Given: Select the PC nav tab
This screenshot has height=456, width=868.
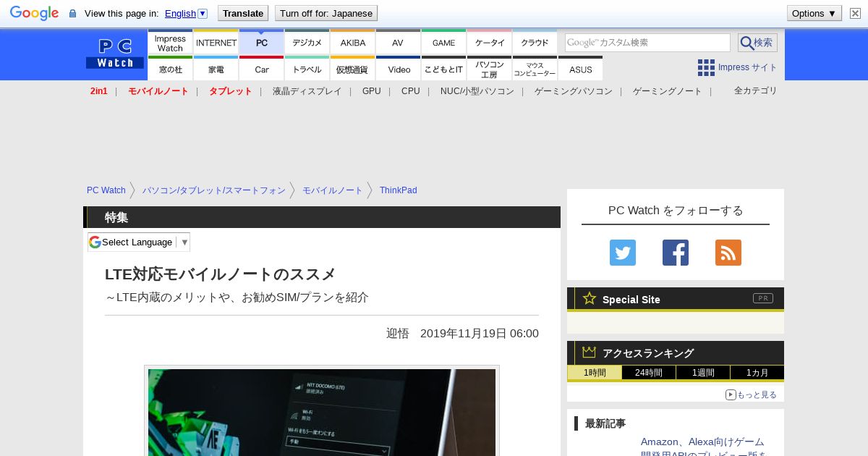Looking at the screenshot, I should point(262,43).
